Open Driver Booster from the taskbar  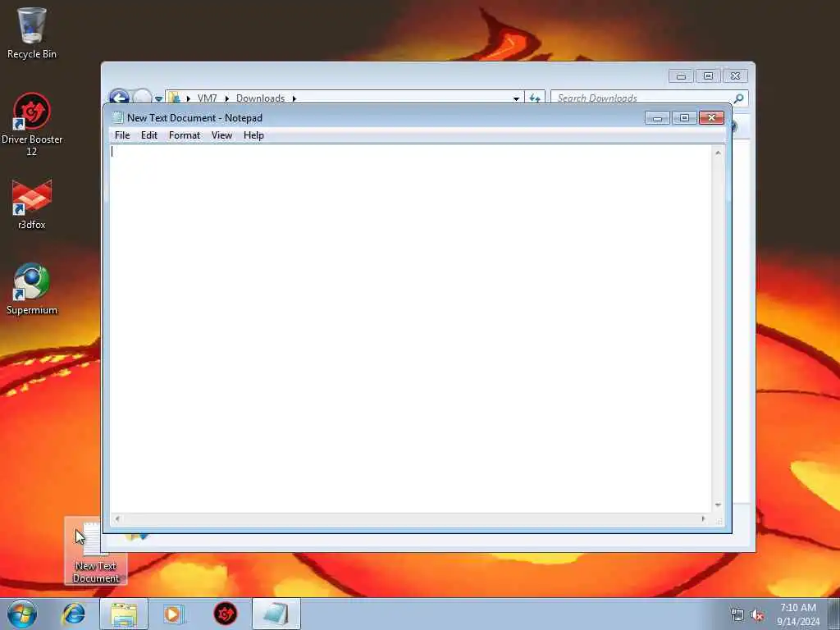click(226, 614)
